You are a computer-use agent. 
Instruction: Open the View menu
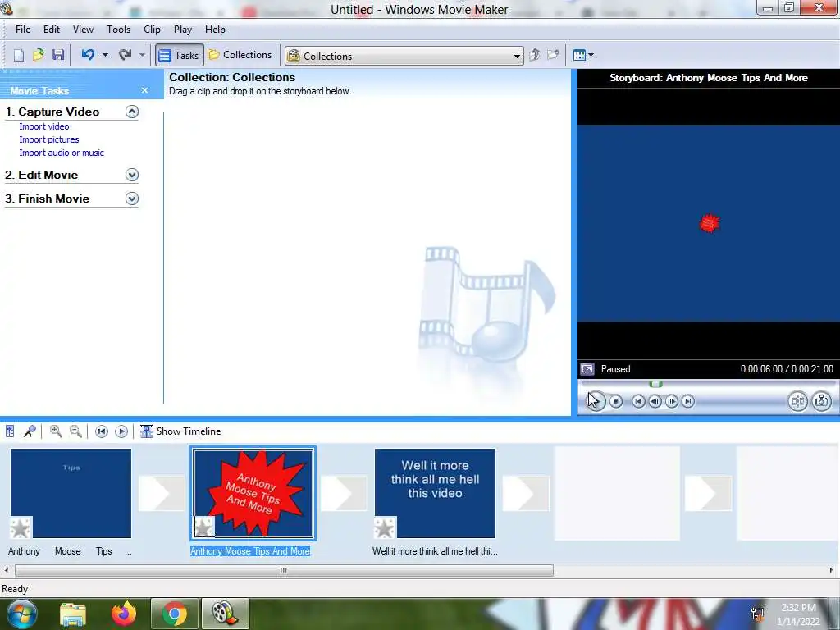coord(83,30)
